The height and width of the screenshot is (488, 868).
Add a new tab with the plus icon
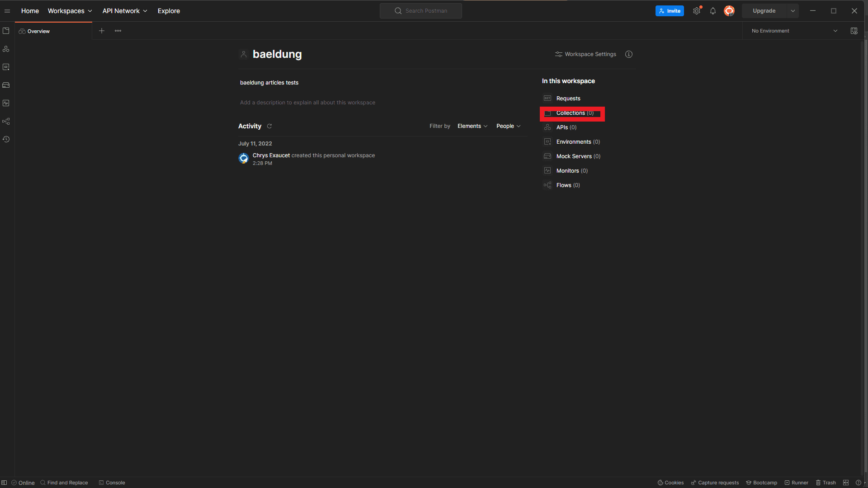pos(102,31)
